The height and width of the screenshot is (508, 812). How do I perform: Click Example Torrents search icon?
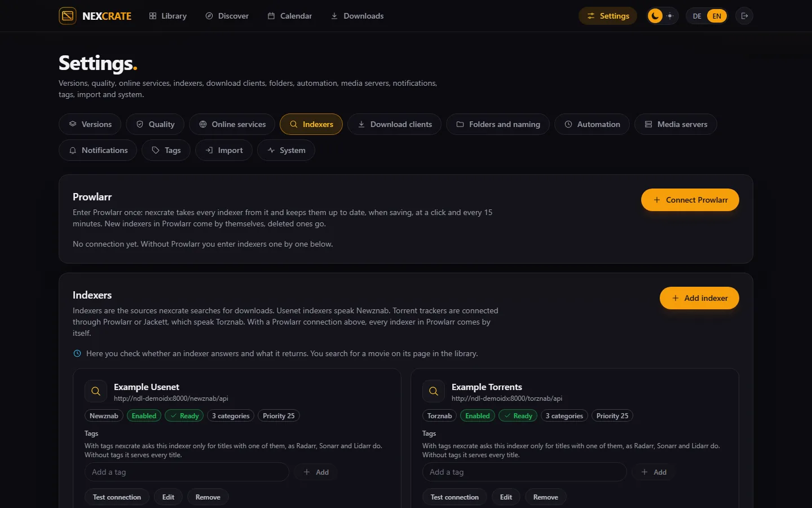pyautogui.click(x=434, y=391)
